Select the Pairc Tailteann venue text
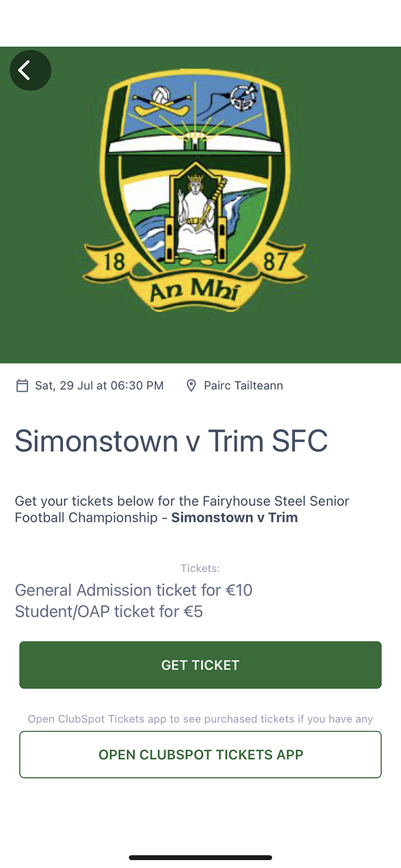The image size is (401, 868). [x=243, y=386]
